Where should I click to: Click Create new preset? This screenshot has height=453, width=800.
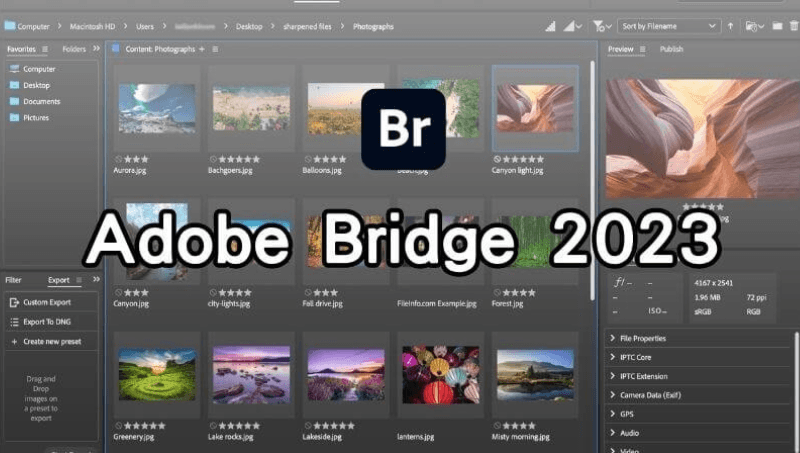point(51,342)
